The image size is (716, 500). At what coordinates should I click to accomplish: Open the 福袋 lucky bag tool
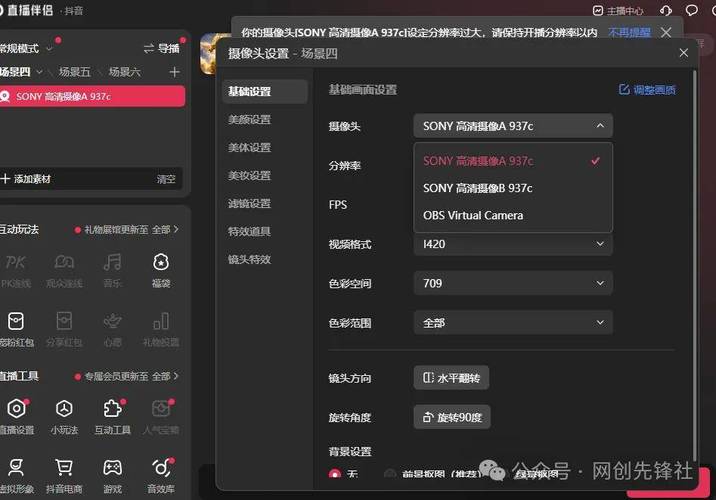click(160, 264)
